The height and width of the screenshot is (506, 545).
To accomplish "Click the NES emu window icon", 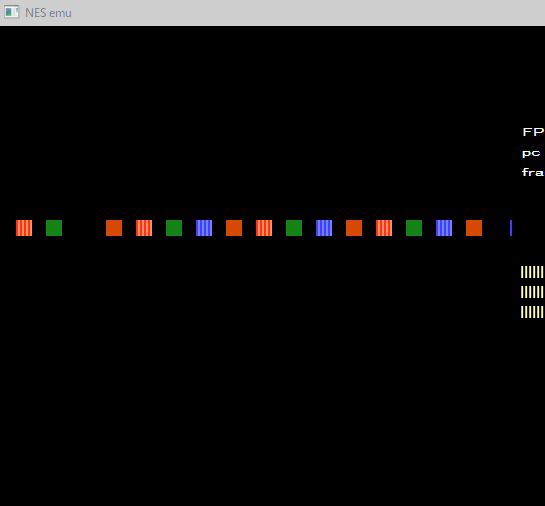I will click(11, 12).
